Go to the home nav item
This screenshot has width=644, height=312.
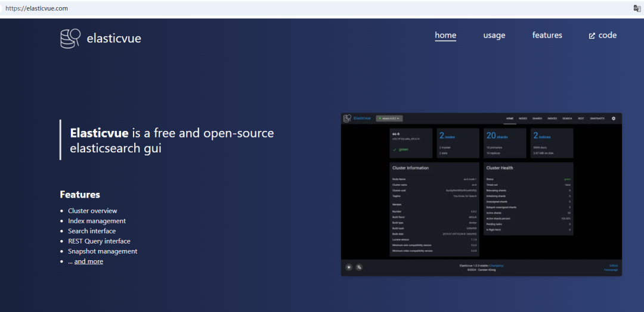coord(445,35)
